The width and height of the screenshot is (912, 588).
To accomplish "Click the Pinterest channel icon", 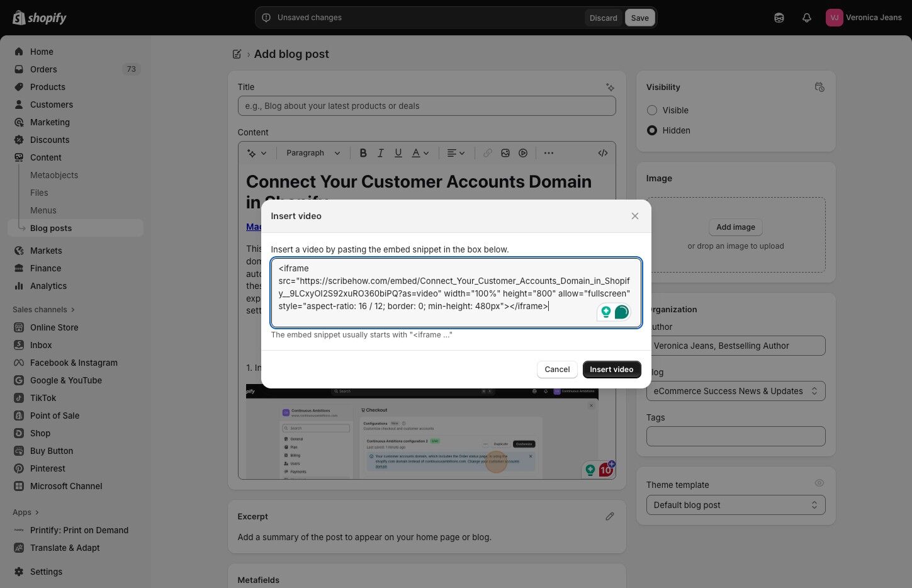I will tap(19, 468).
